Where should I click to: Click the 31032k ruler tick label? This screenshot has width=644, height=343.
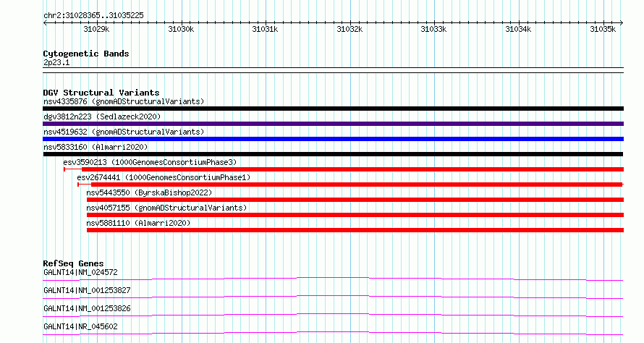[x=349, y=29]
